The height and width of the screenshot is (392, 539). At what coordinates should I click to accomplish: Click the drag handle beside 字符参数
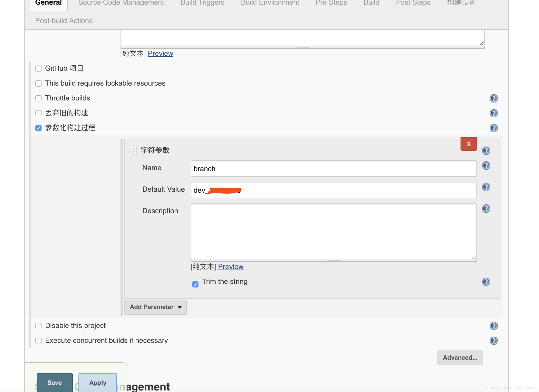tap(134, 151)
